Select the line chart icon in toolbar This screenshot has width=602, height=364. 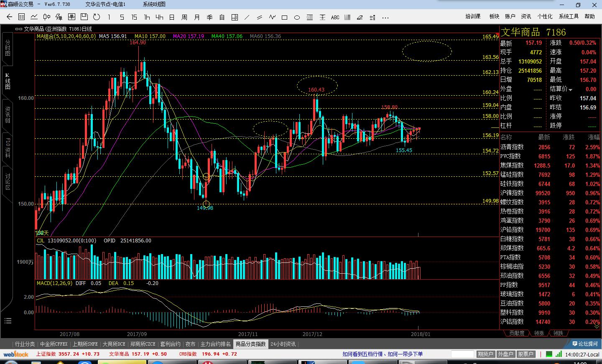[34, 17]
